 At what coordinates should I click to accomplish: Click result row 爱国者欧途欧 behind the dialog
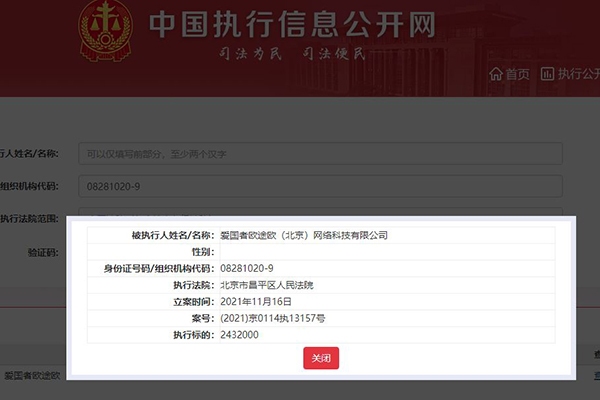coord(32,376)
